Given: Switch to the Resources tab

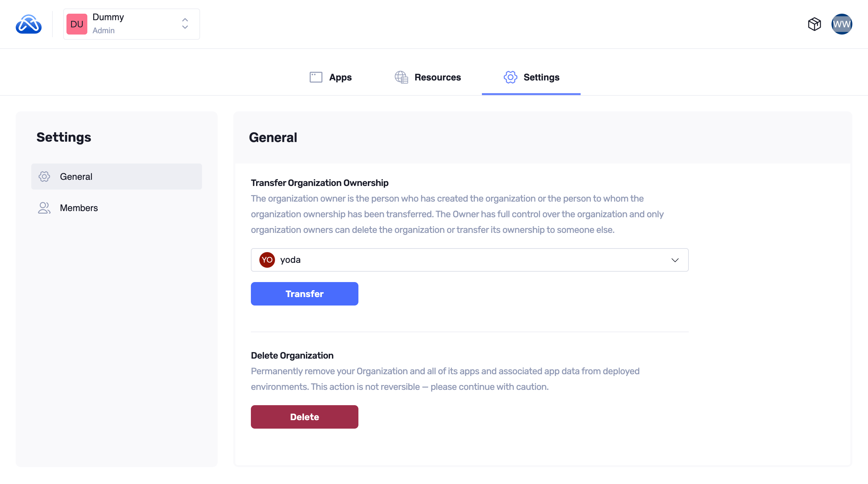Looking at the screenshot, I should coord(437,78).
